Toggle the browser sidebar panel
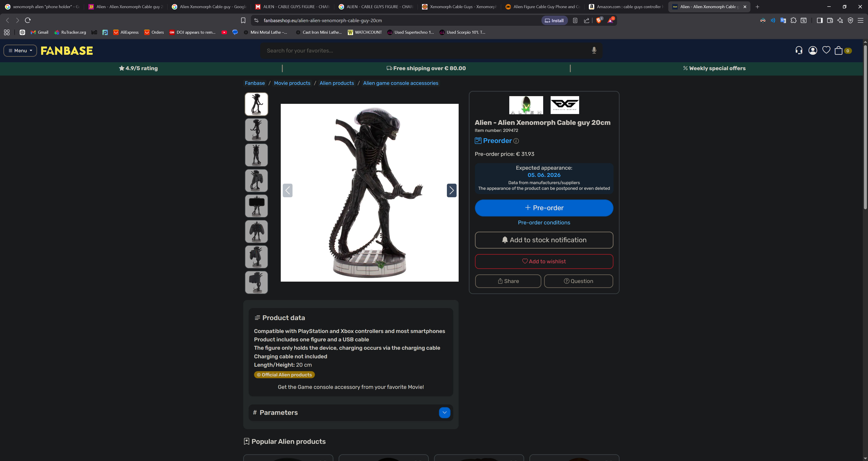 pos(819,21)
